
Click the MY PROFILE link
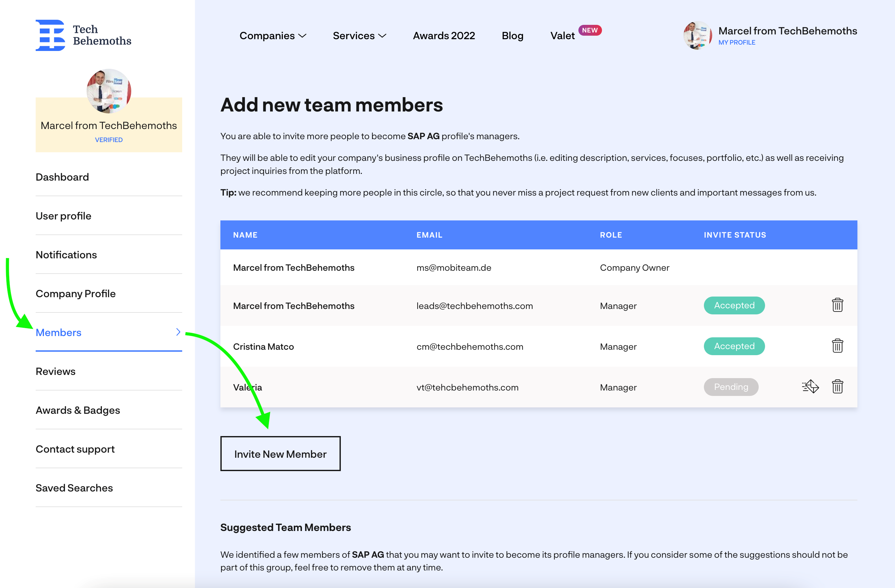(x=737, y=42)
